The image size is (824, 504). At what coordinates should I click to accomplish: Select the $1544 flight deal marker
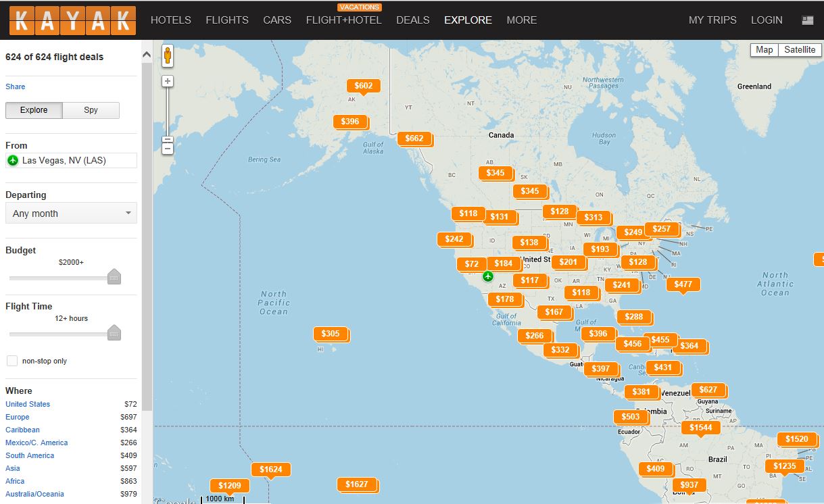(x=701, y=428)
